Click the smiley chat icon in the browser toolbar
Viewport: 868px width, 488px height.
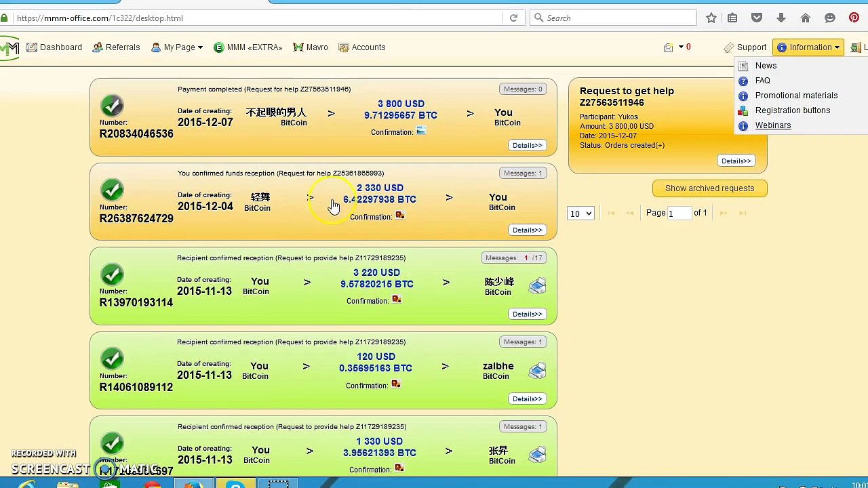tap(830, 18)
